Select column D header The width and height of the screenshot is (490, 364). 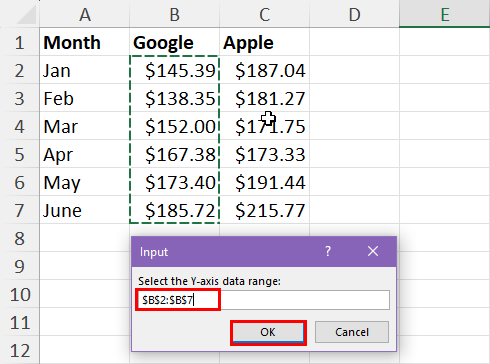354,14
